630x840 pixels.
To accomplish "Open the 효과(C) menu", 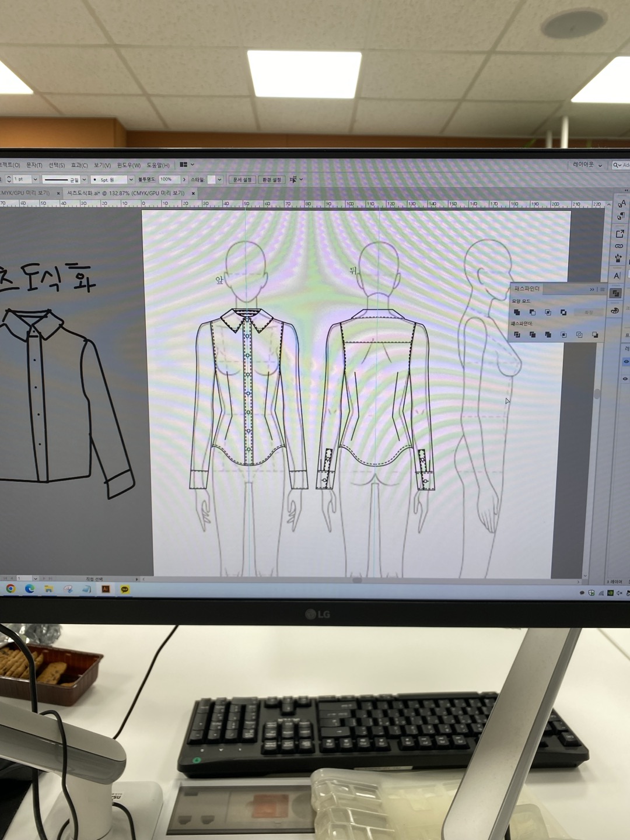I will tap(79, 165).
